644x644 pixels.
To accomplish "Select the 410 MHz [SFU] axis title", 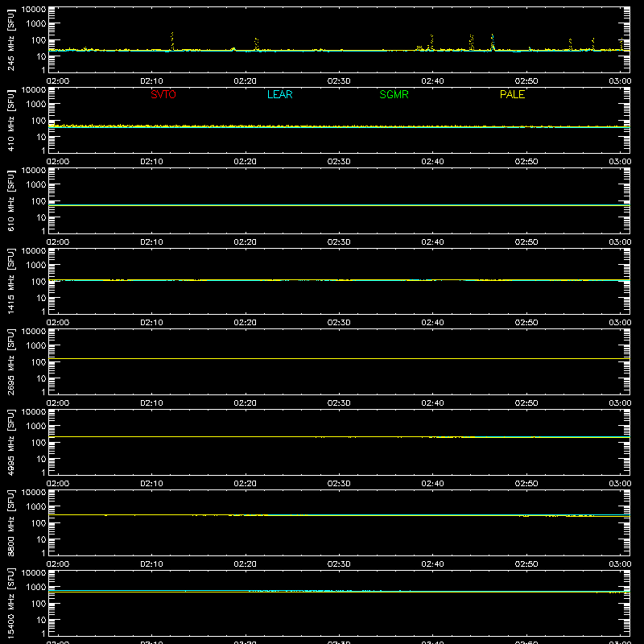I will point(11,120).
